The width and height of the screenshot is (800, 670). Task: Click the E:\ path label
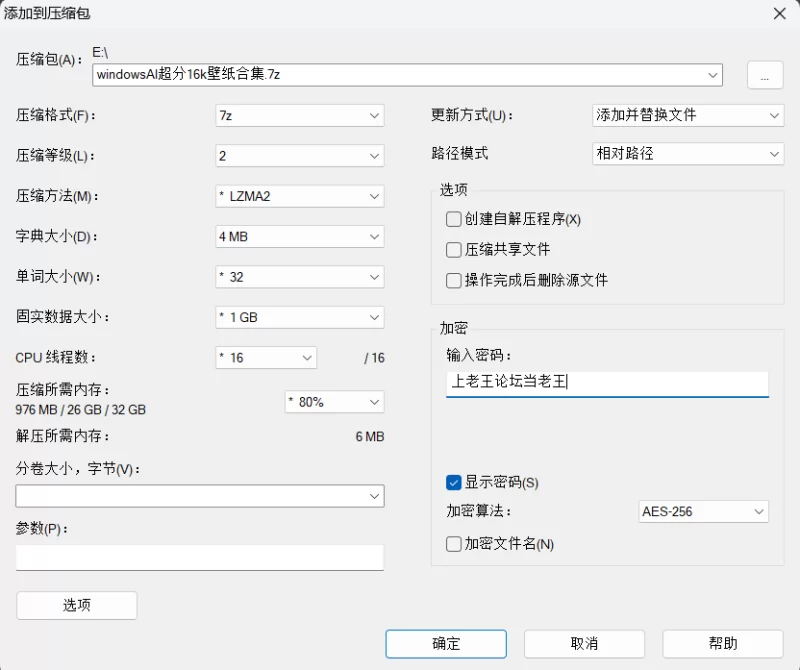point(100,53)
